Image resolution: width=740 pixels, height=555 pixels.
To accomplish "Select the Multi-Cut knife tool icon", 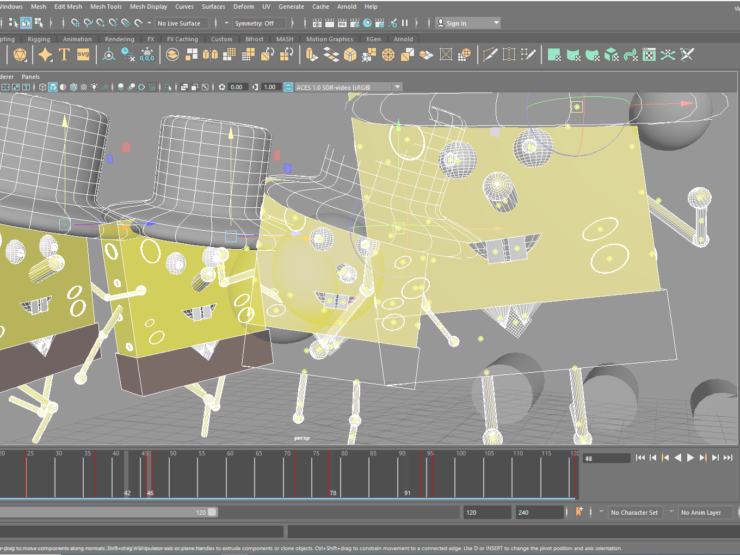I will pyautogui.click(x=490, y=55).
